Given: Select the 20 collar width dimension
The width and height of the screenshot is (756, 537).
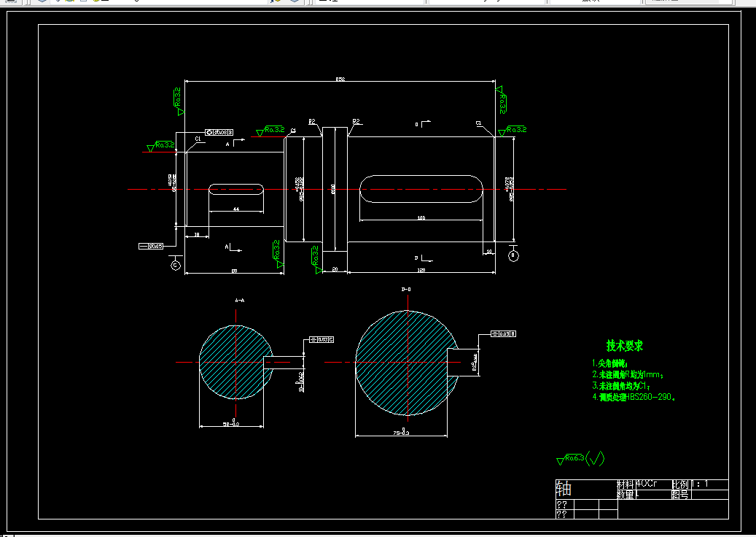Looking at the screenshot, I should (x=335, y=269).
